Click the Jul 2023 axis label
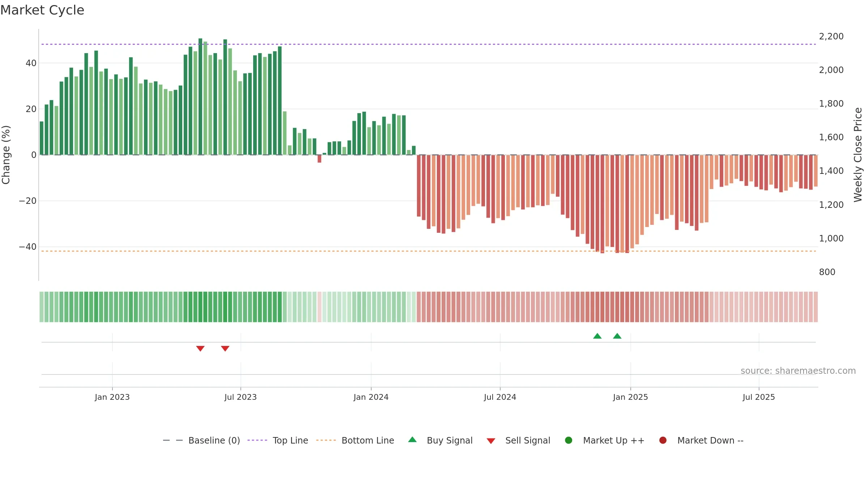The height and width of the screenshot is (488, 868). [241, 397]
